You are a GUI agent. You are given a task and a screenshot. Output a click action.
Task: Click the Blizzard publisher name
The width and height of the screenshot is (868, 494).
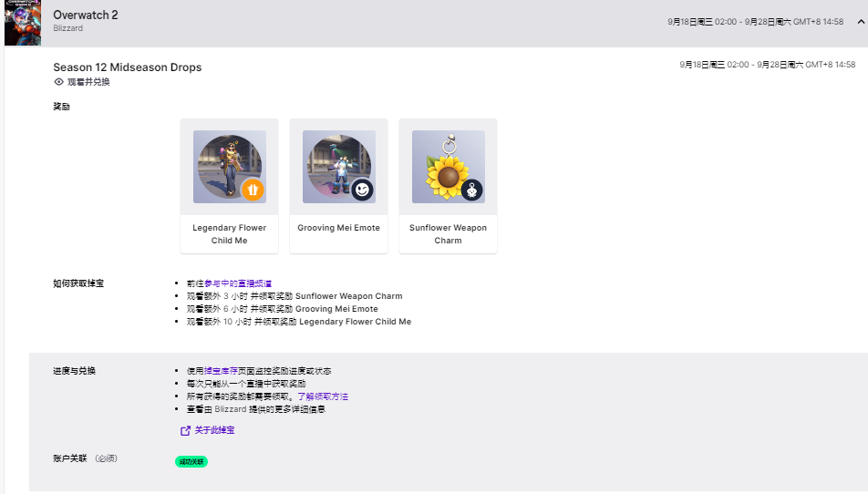68,29
